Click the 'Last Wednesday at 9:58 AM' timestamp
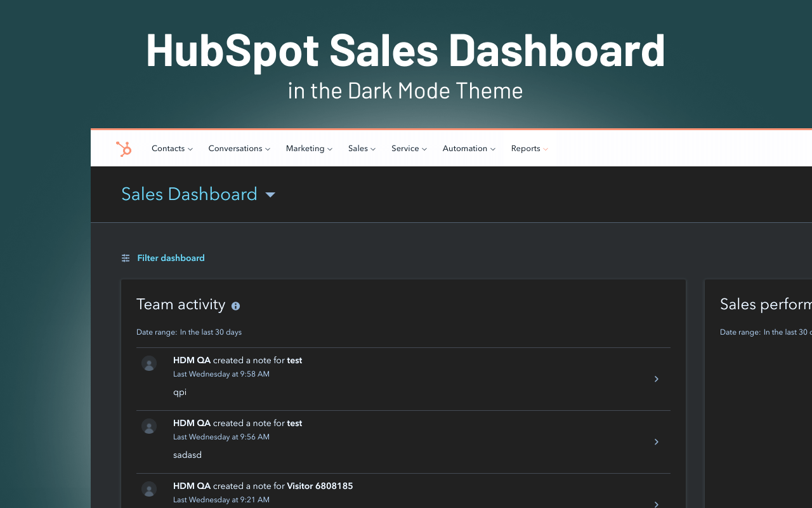812x508 pixels. pos(221,374)
